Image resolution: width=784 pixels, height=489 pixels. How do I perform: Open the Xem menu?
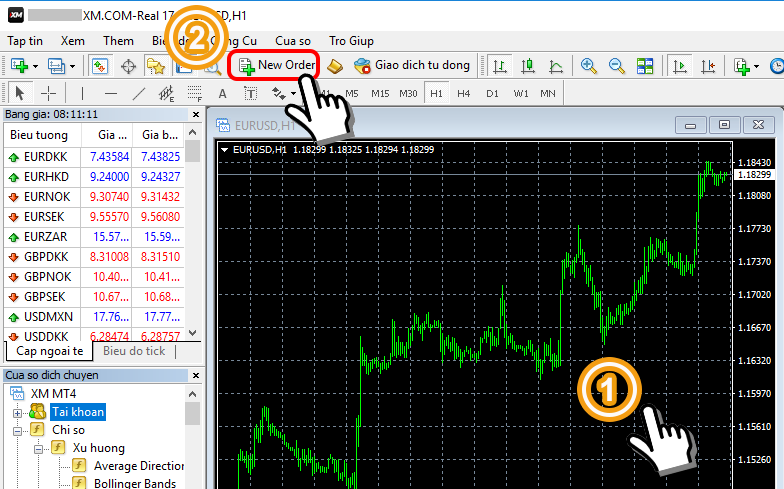coord(72,41)
